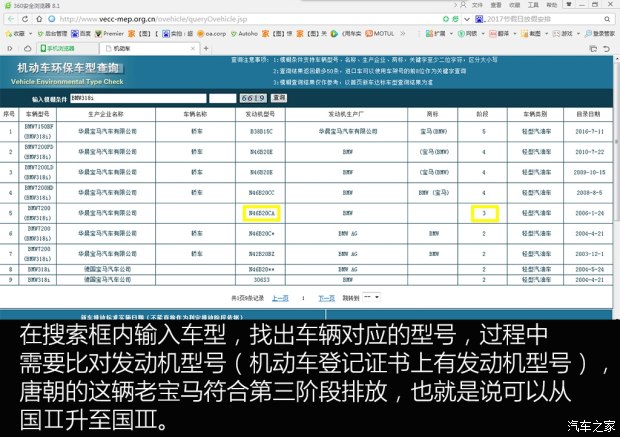
Task: Expand the 扩展 dropdown arrow
Action: [x=451, y=34]
